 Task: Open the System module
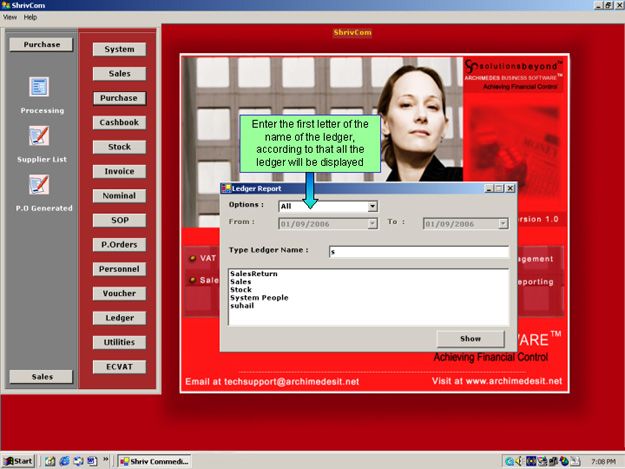coord(119,49)
